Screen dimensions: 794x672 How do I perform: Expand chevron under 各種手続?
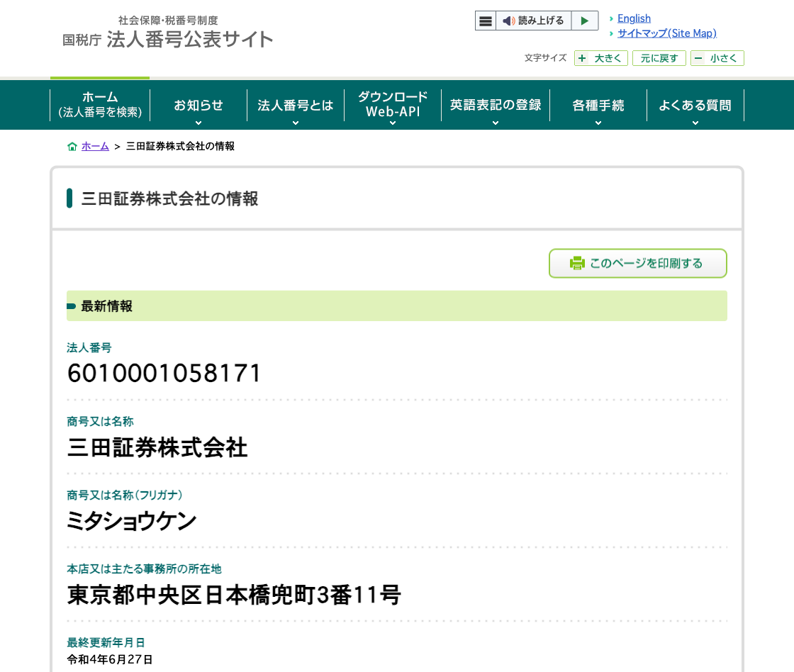pos(598,123)
